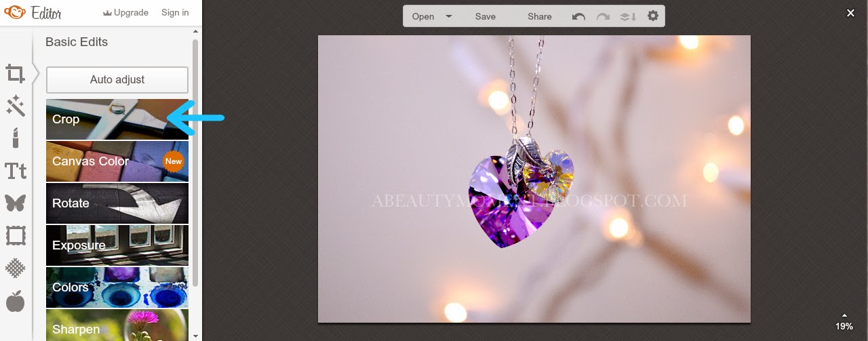Click Open in the top toolbar
The image size is (868, 341).
coord(423,16)
